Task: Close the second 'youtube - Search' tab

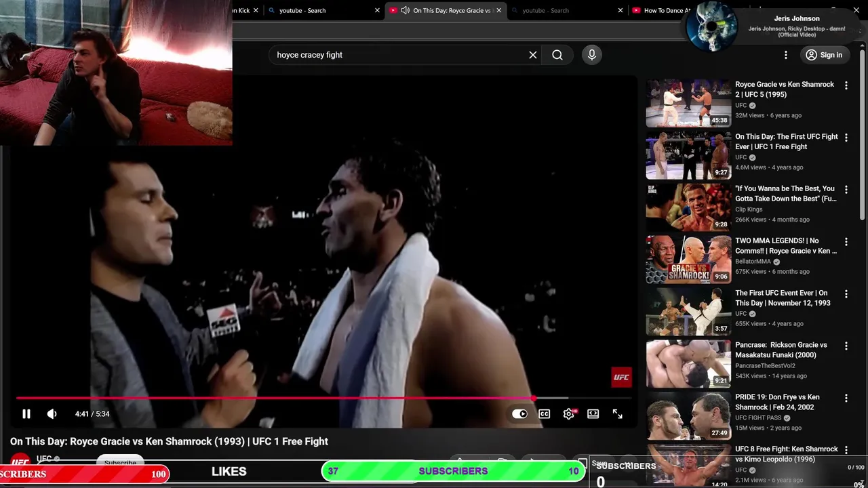Action: click(620, 10)
